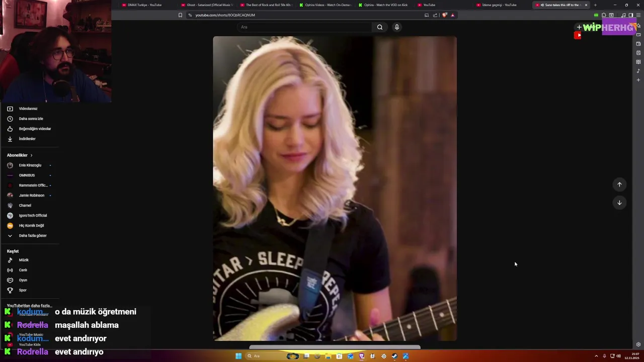Open Steam from the taskbar
This screenshot has width=644, height=362.
[x=394, y=356]
